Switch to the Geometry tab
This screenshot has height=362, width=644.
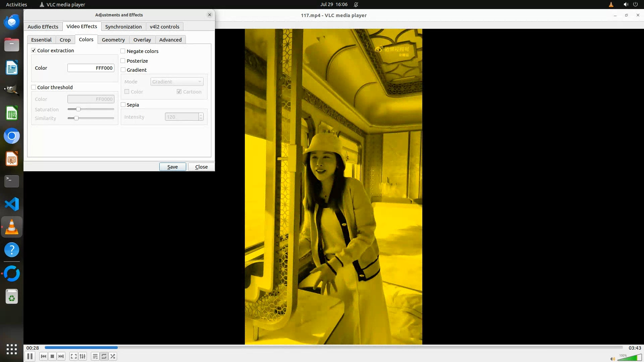pyautogui.click(x=113, y=40)
